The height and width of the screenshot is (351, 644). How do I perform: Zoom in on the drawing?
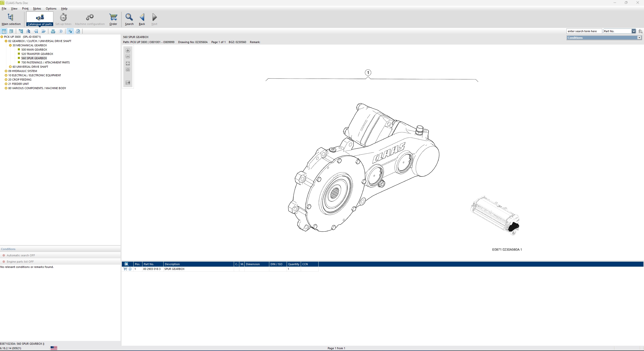click(x=128, y=50)
